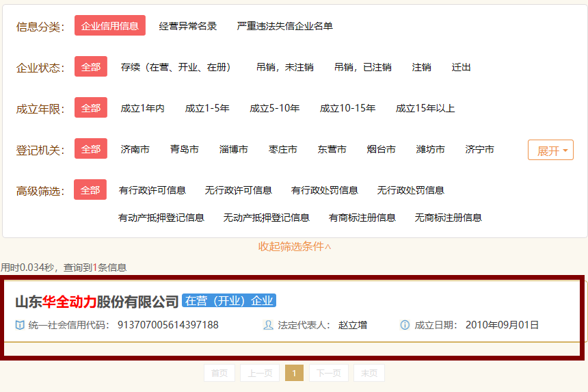Viewport: 588px width, 392px height.
Task: Filter by 有动产抵押登记信息
Action: coord(161,218)
